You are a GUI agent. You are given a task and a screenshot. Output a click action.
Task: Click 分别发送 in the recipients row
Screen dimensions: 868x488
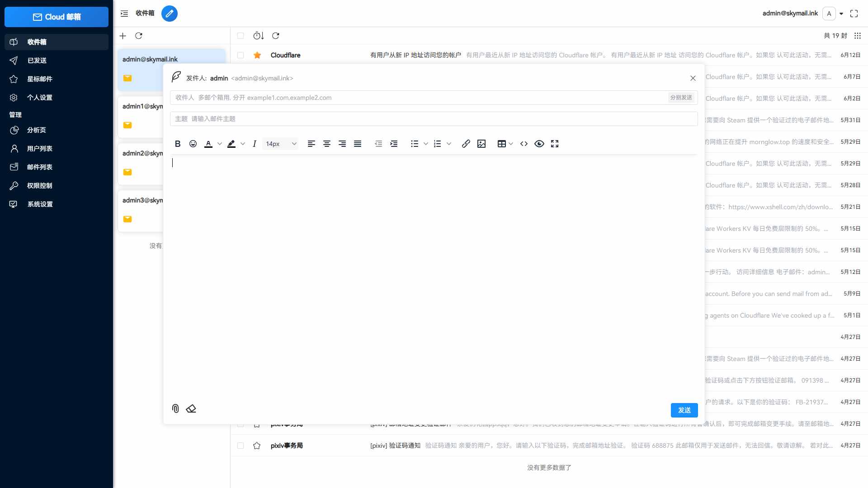(x=681, y=97)
